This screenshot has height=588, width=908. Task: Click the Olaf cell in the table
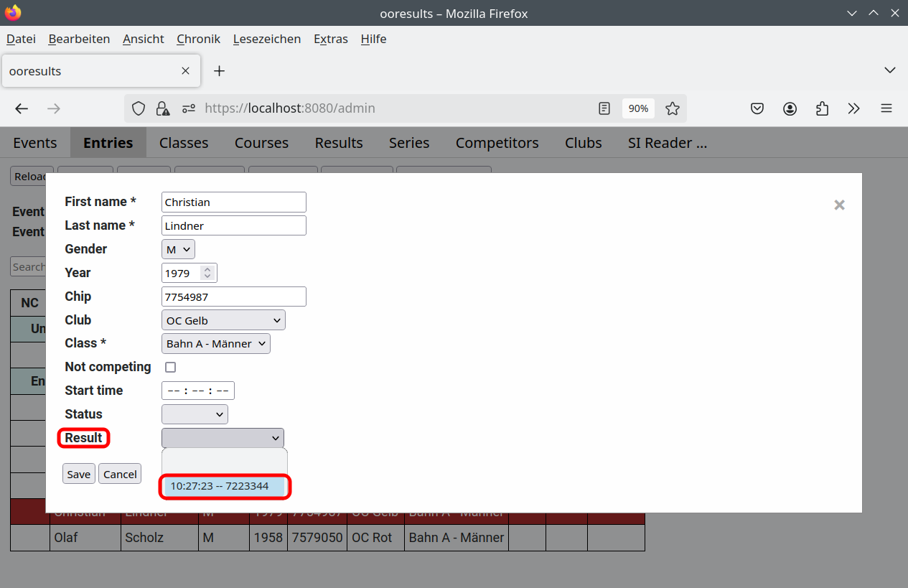click(x=85, y=538)
